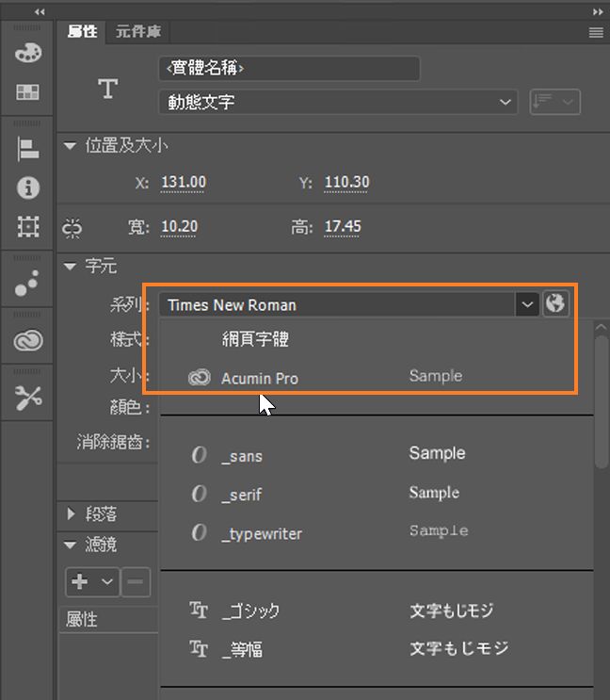Click the 網頁字體 header in font list
This screenshot has height=700, width=610.
point(255,339)
